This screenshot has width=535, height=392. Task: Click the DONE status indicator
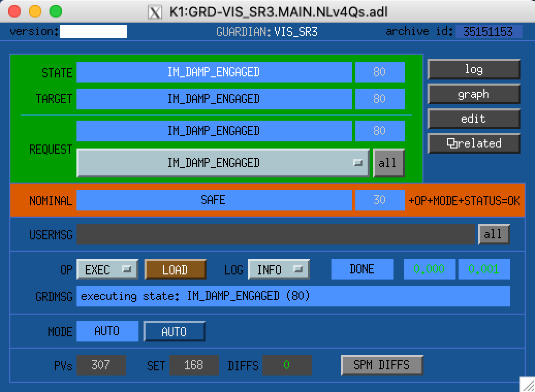click(x=362, y=269)
